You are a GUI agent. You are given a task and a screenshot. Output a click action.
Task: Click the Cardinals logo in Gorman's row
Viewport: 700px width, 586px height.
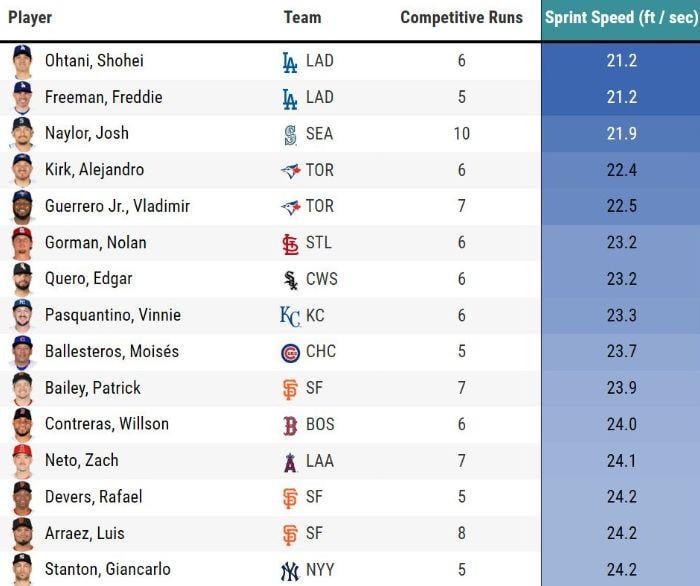click(290, 243)
